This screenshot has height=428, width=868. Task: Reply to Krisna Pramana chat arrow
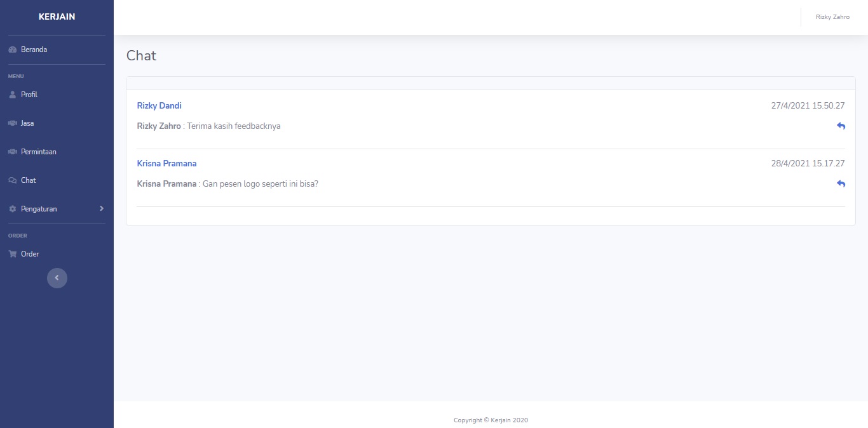[841, 184]
